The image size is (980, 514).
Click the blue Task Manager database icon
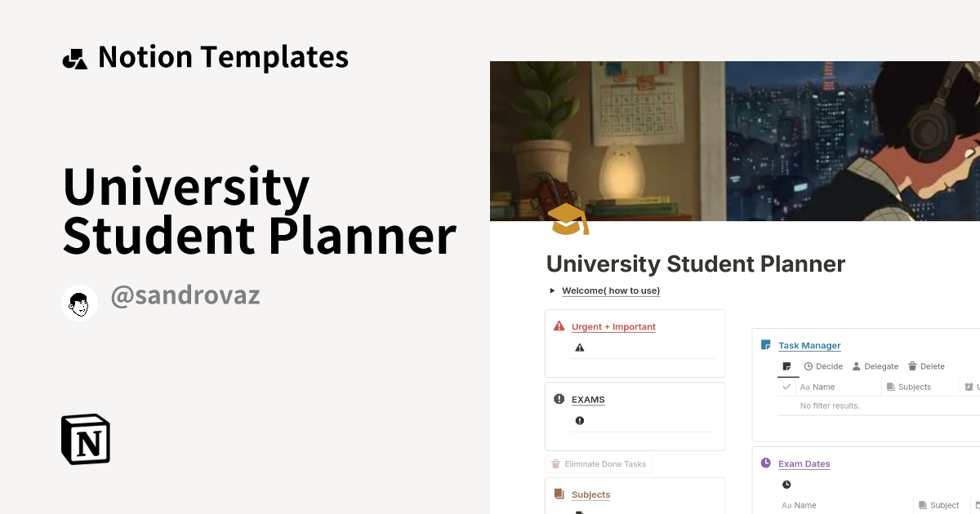[x=765, y=344]
